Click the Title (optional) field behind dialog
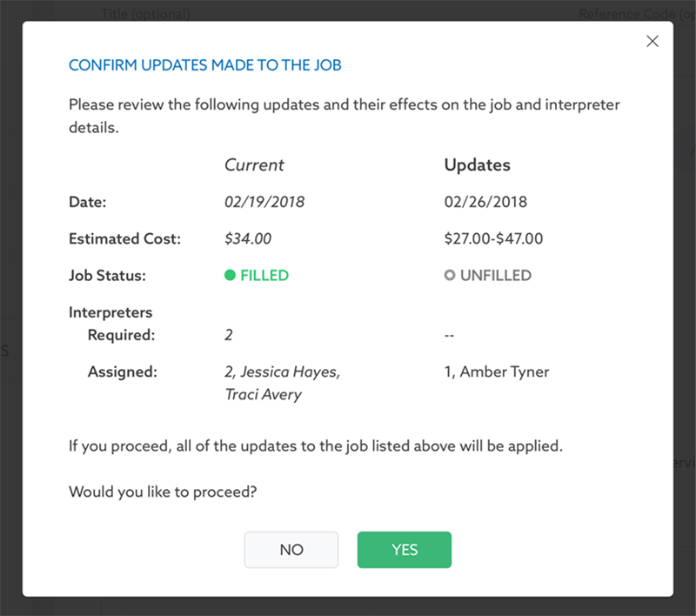 pos(146,14)
